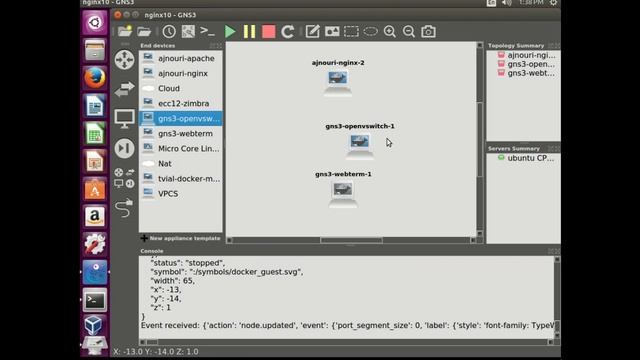Select the Cloud device
The width and height of the screenshot is (640, 360).
tap(180, 89)
